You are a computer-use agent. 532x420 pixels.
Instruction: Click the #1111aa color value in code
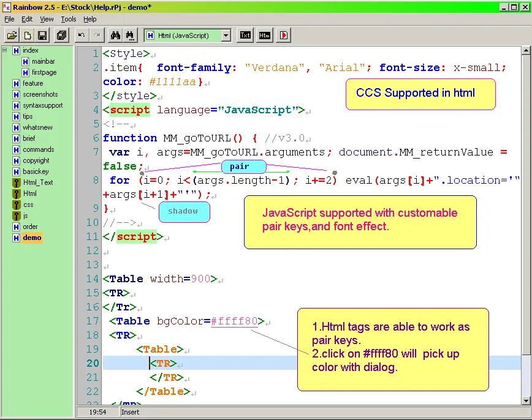click(172, 81)
